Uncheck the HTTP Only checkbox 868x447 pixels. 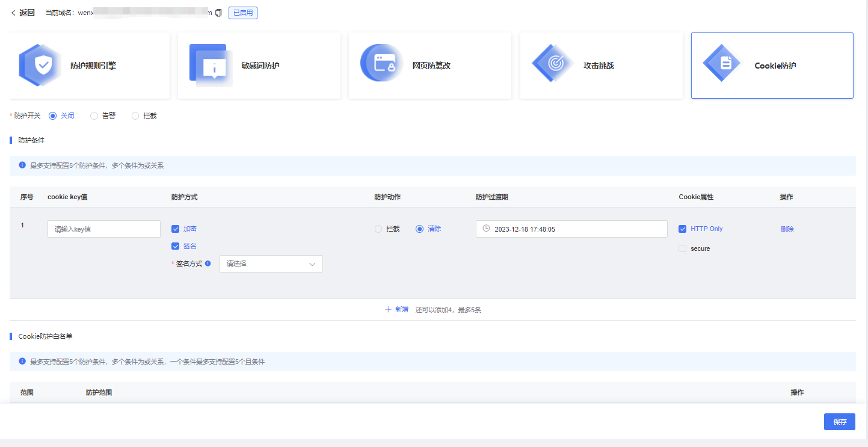(x=682, y=229)
